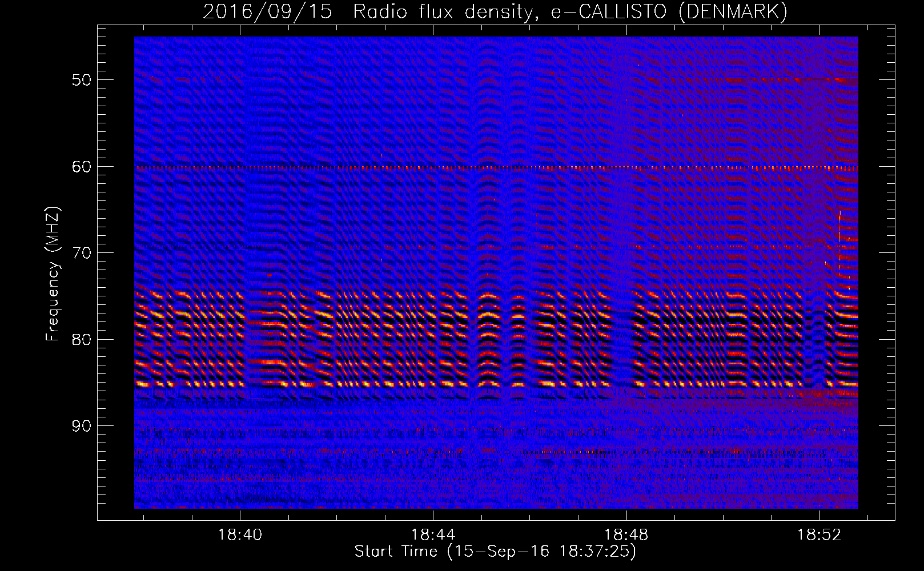Click the 60 MHz frequency tick label
The height and width of the screenshot is (571, 924).
pos(82,167)
